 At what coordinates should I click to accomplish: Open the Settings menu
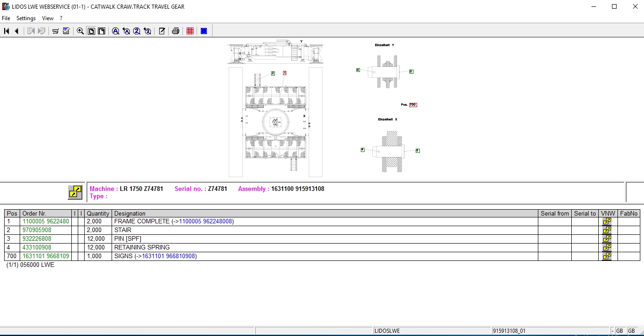point(26,18)
